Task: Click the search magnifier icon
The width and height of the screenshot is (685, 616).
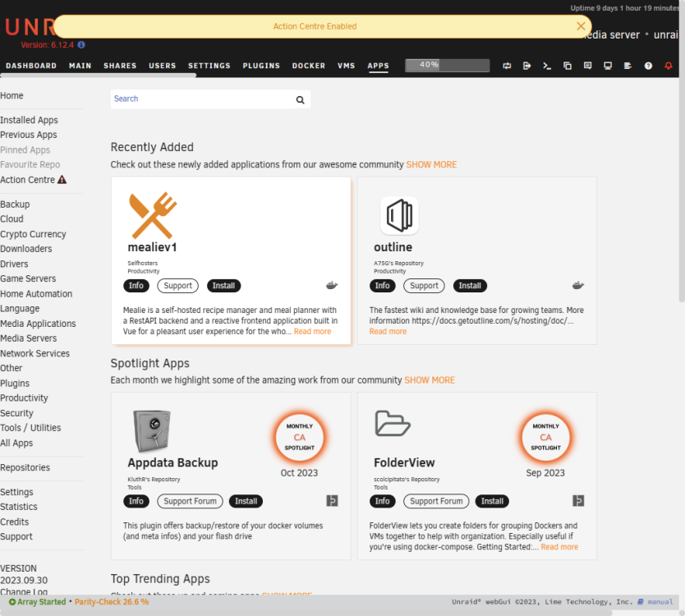Action: (x=300, y=99)
